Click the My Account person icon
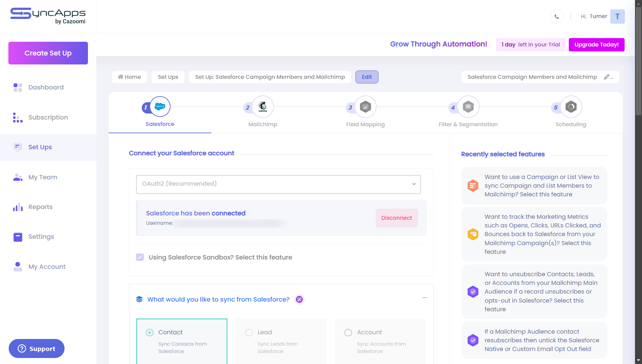The image size is (642, 364). (18, 266)
